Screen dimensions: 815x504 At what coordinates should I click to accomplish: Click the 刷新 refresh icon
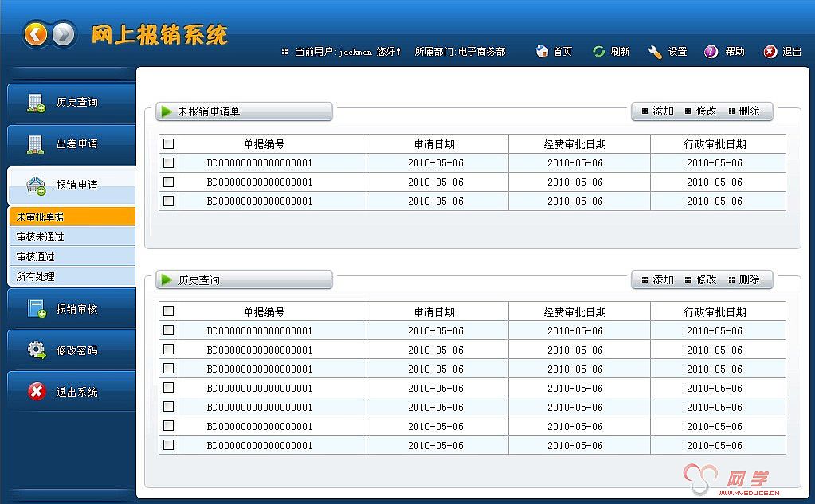tap(599, 51)
